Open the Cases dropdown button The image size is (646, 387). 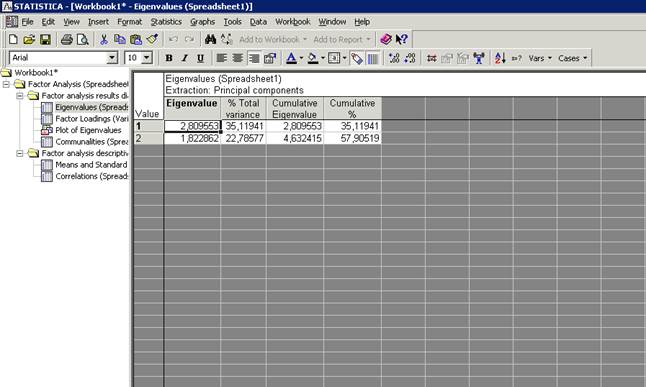(x=573, y=58)
